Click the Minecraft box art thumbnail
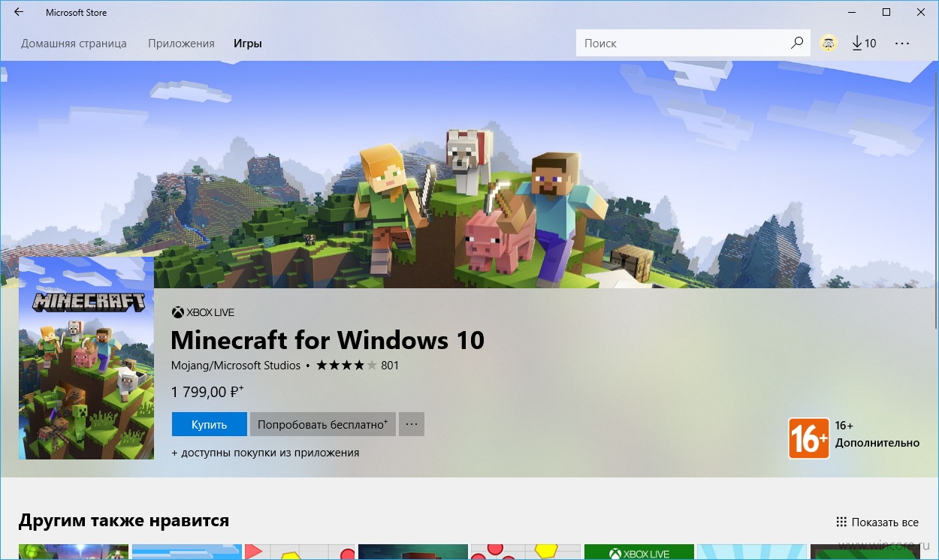The width and height of the screenshot is (939, 560). tap(86, 358)
